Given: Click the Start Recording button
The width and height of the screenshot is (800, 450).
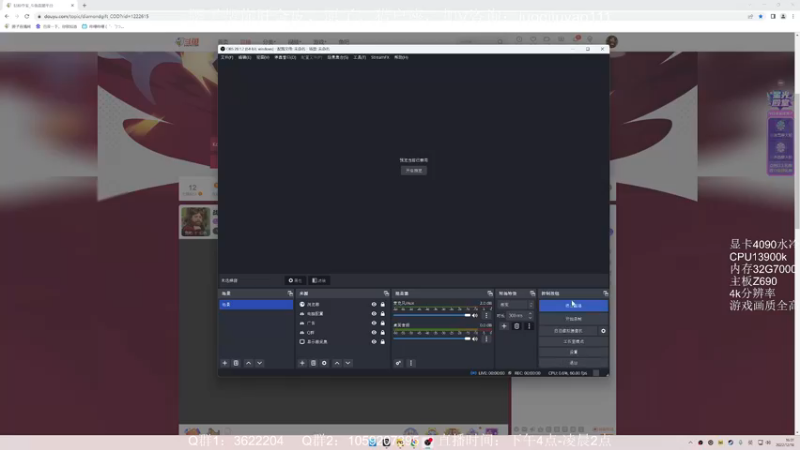Looking at the screenshot, I should 573,319.
